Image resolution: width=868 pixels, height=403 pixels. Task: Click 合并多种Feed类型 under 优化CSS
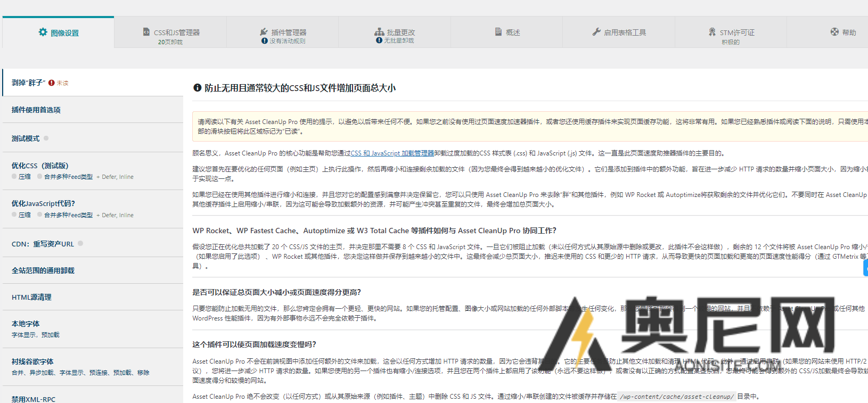(68, 177)
